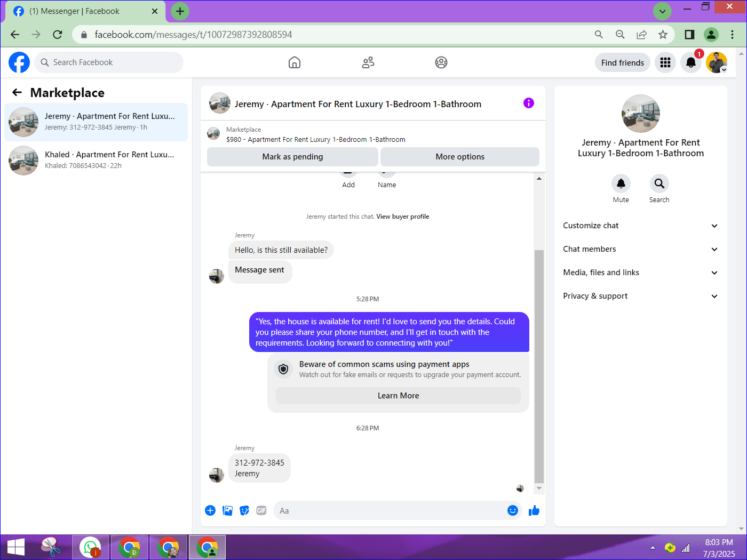Open the Chrome tab search dropdown
Image resolution: width=747 pixels, height=560 pixels.
(662, 11)
